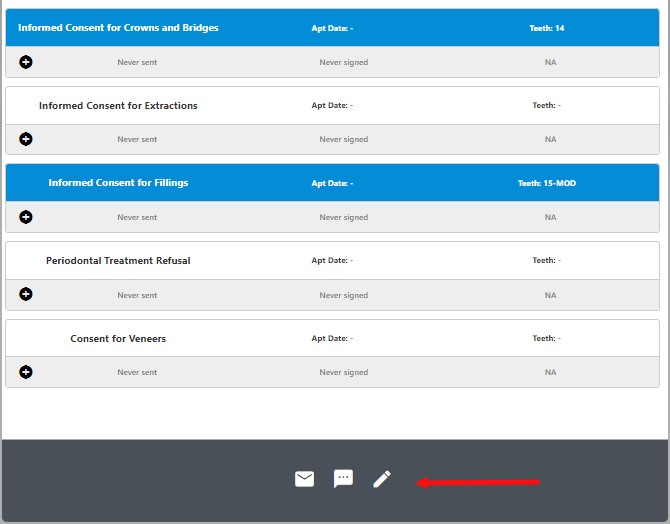Image resolution: width=670 pixels, height=524 pixels.
Task: Click Never signed under Periodontal Treatment Refusal
Action: [344, 295]
